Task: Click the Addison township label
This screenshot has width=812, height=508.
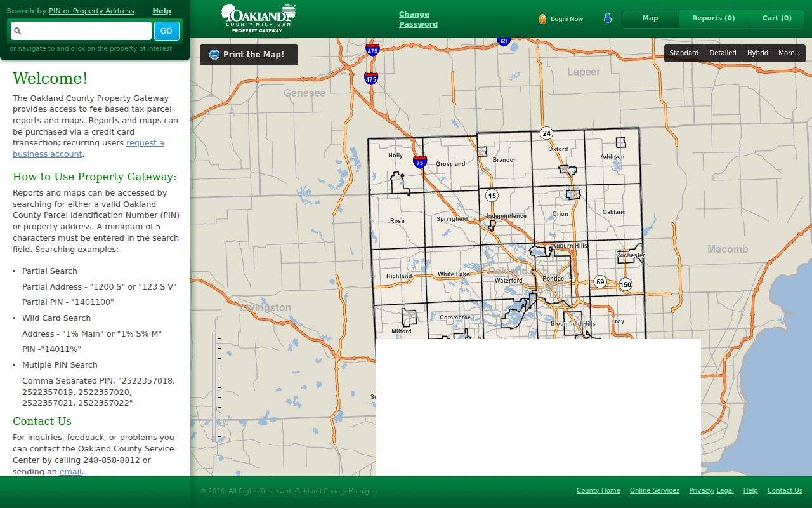Action: pyautogui.click(x=612, y=157)
